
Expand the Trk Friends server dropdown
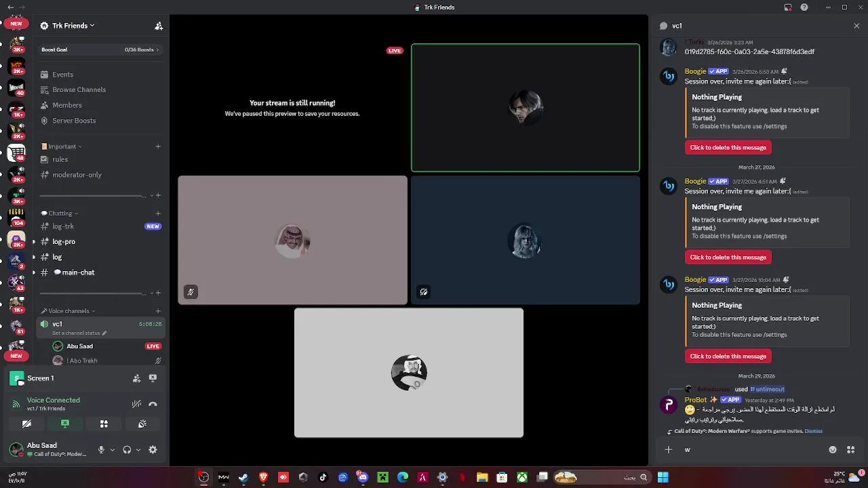[x=92, y=26]
